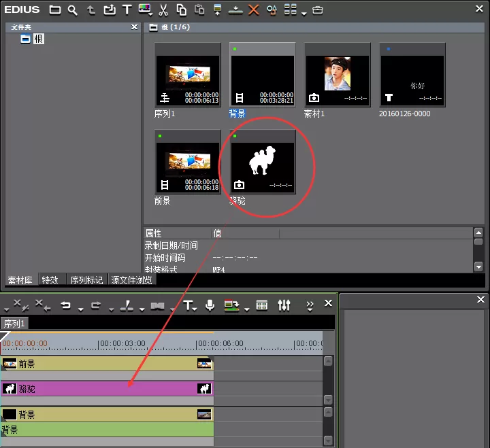Click properties list scroll down arrow
490x448 pixels.
pos(478,266)
